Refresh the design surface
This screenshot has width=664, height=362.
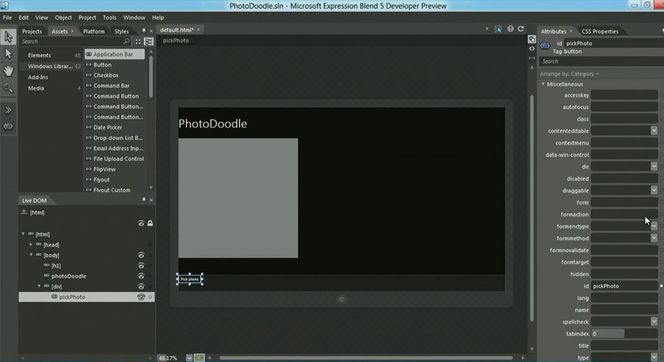click(x=521, y=29)
